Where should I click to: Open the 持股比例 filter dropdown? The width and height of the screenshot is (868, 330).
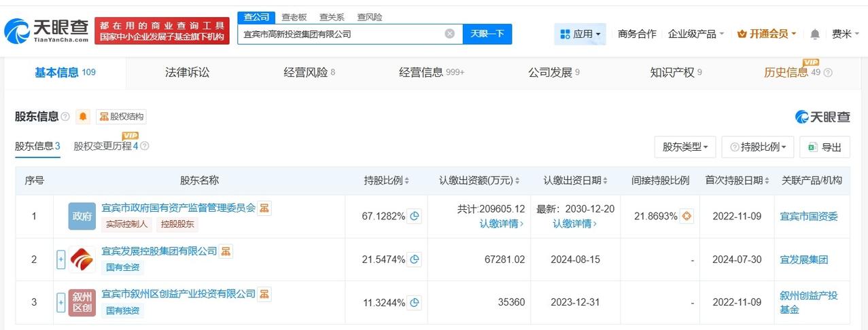[x=757, y=147]
